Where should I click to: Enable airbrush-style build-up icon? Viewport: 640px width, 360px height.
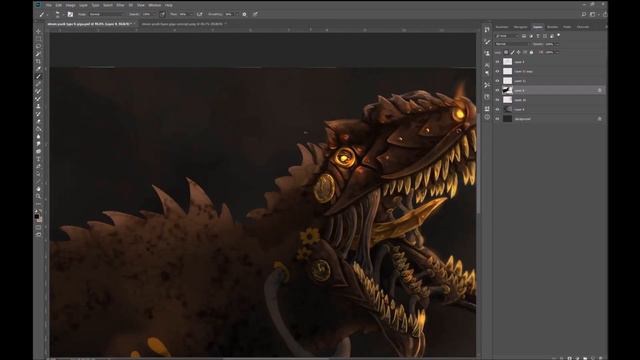200,14
